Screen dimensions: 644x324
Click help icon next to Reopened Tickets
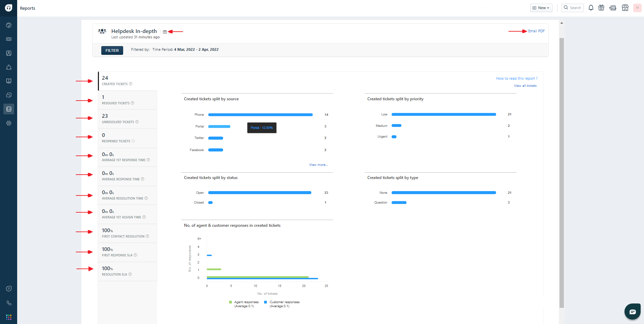133,141
